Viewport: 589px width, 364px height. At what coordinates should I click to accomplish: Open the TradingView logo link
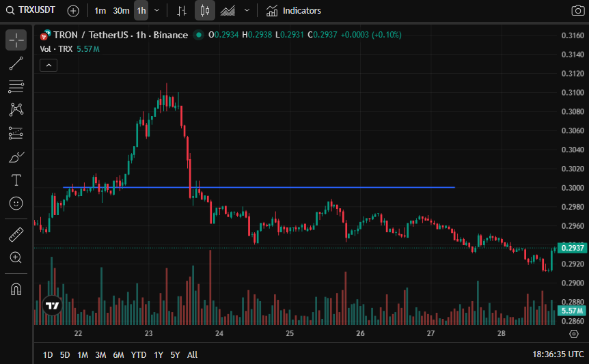pyautogui.click(x=52, y=305)
